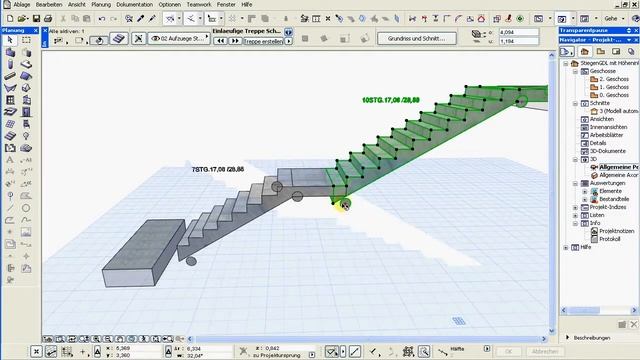Toggle the crossed selection button in info box
Viewport: 640px width, 360px height.
138,39
